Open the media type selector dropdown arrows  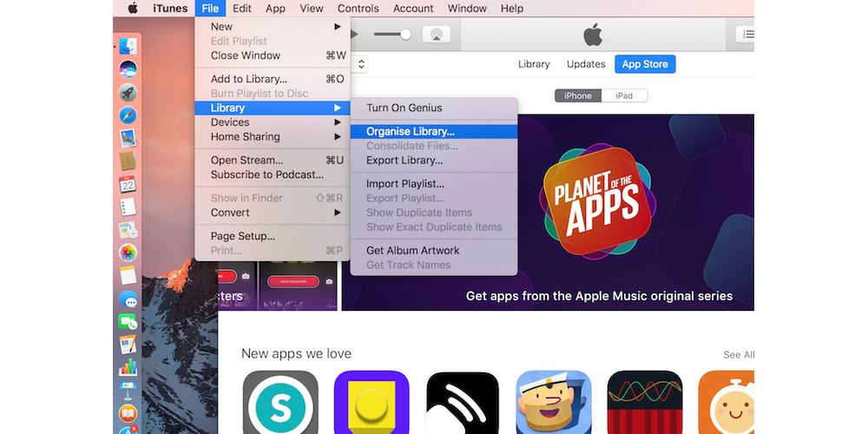[x=361, y=64]
